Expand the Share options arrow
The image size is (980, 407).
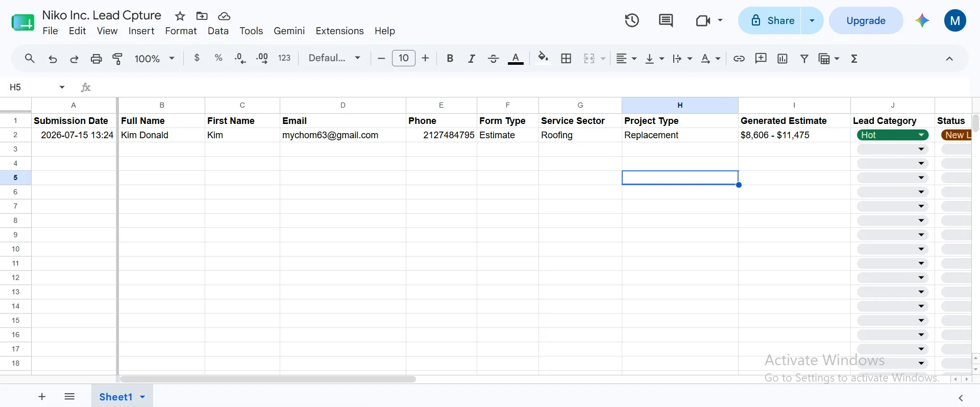[x=812, y=20]
